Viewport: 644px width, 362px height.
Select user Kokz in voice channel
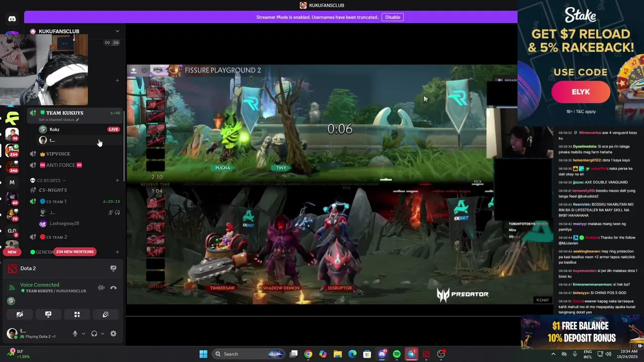[54, 129]
